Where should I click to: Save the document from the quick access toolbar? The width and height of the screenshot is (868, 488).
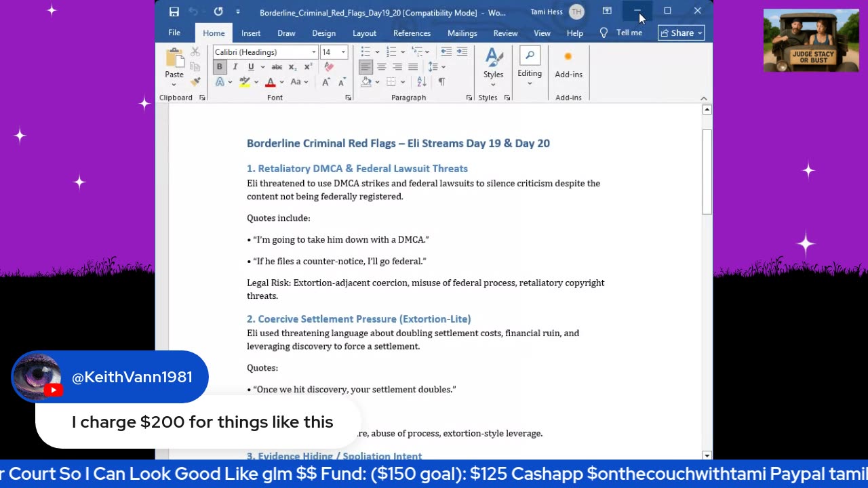174,12
